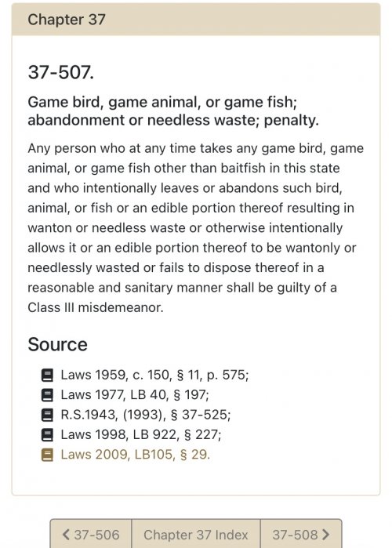
Task: Click the 37-507 section number heading
Action: pyautogui.click(x=61, y=72)
